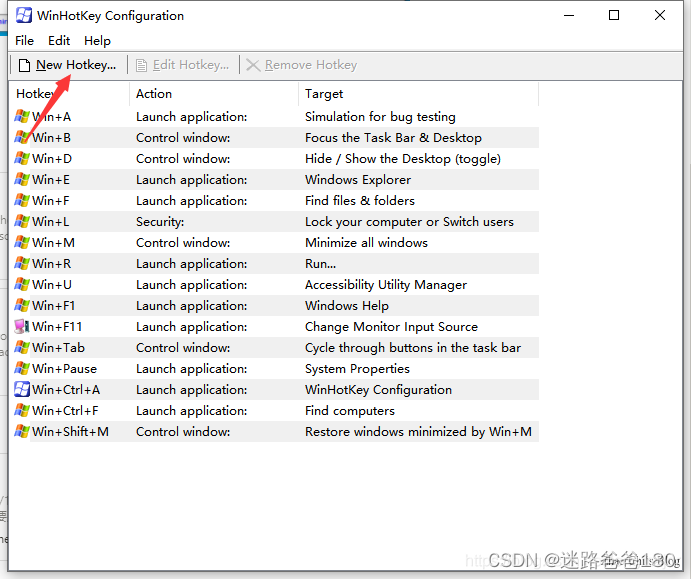Click the Win+A row's Windows flag icon
691x579 pixels.
(x=22, y=117)
